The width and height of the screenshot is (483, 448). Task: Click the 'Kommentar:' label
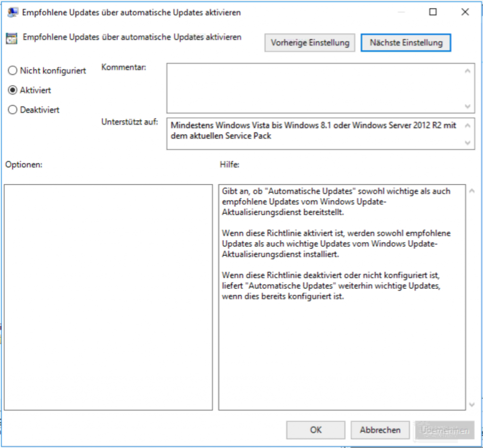[124, 67]
